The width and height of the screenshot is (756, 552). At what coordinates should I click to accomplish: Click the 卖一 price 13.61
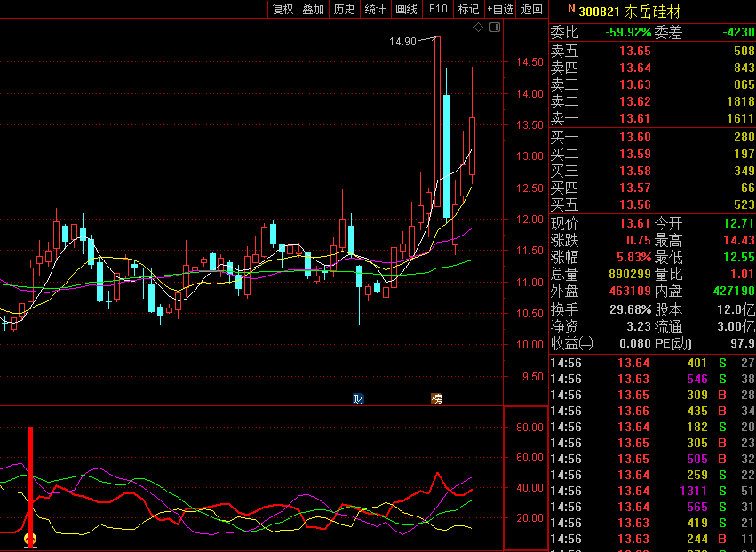pyautogui.click(x=635, y=118)
